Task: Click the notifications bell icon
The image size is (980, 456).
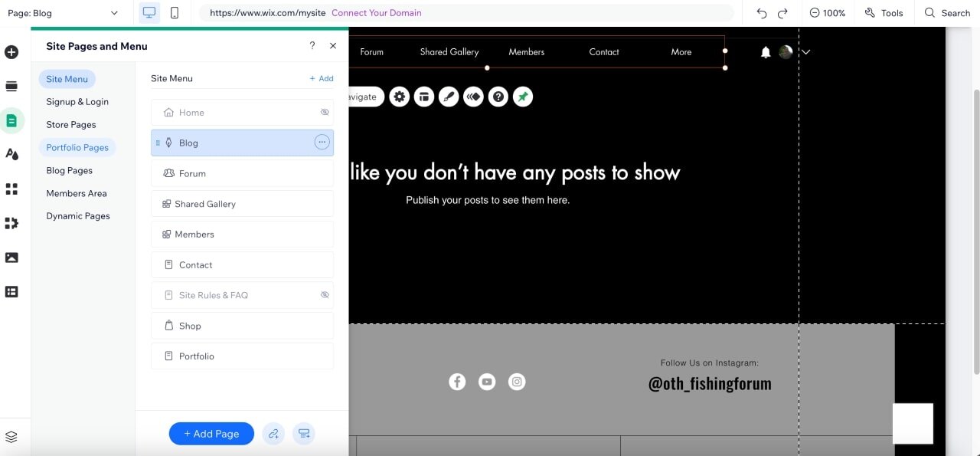Action: click(766, 52)
